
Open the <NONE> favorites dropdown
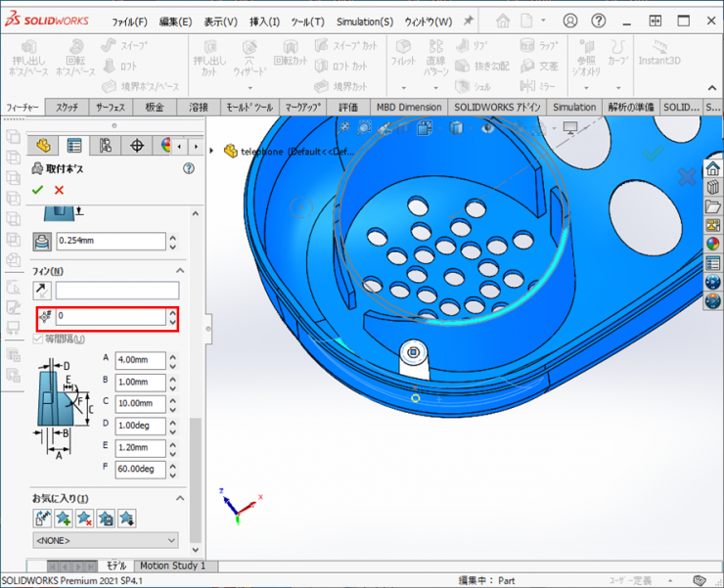[x=106, y=540]
